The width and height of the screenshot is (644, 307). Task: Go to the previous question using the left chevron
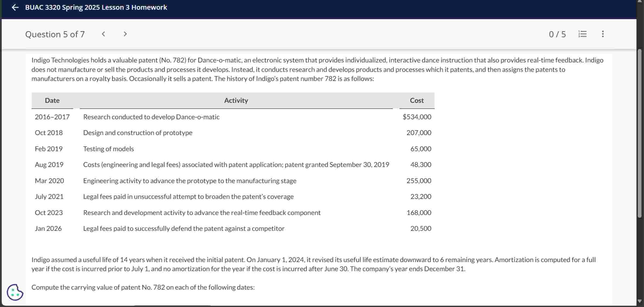click(104, 34)
